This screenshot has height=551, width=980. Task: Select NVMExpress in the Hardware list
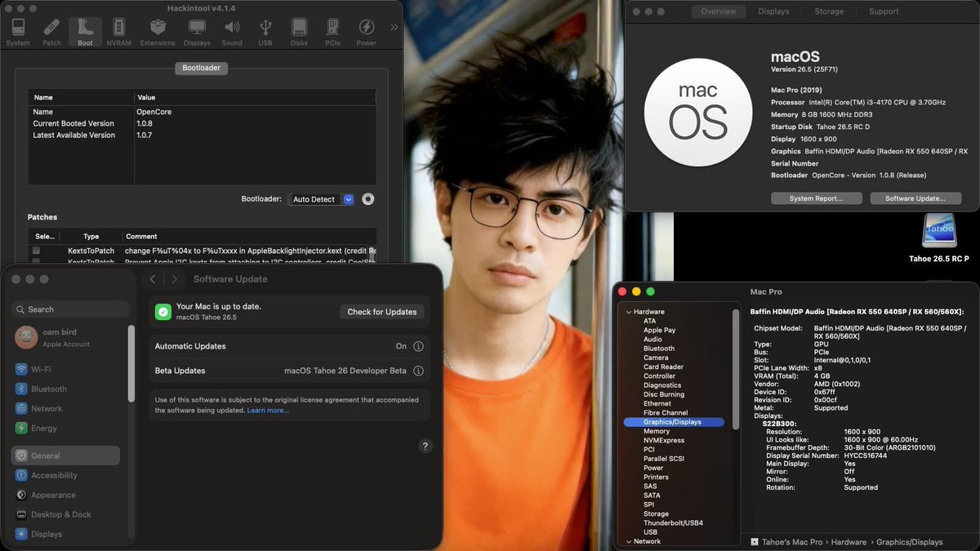click(664, 440)
